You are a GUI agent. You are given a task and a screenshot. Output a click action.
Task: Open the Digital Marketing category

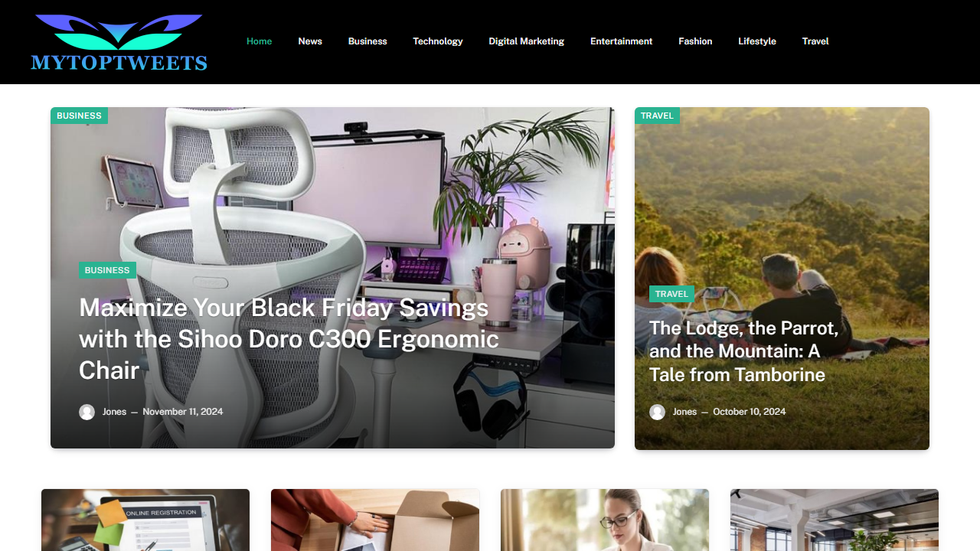[x=527, y=41]
